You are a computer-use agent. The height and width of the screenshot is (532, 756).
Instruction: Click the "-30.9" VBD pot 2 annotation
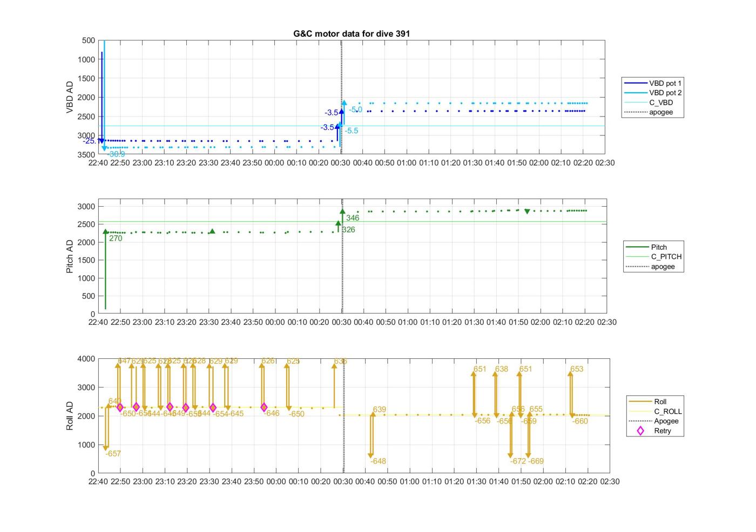[x=116, y=154]
